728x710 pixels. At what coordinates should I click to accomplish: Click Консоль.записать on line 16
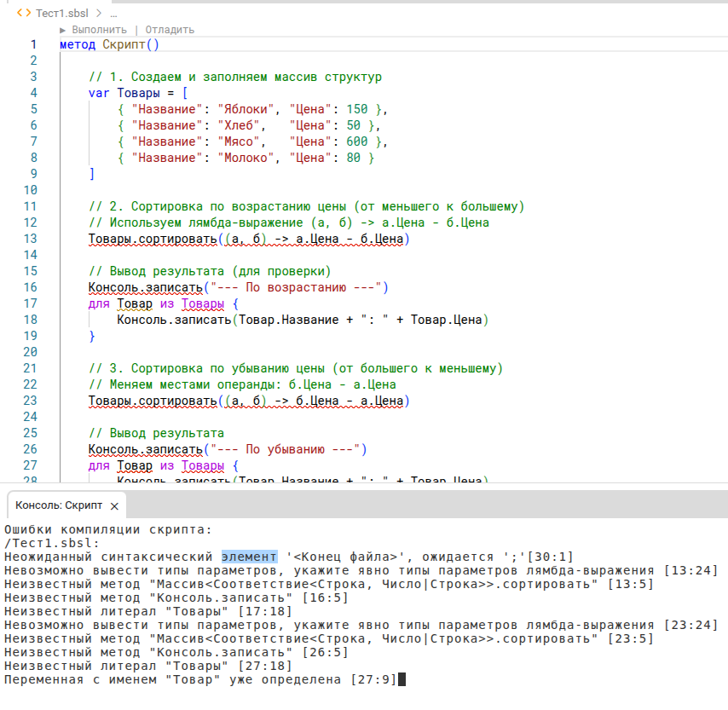point(145,287)
